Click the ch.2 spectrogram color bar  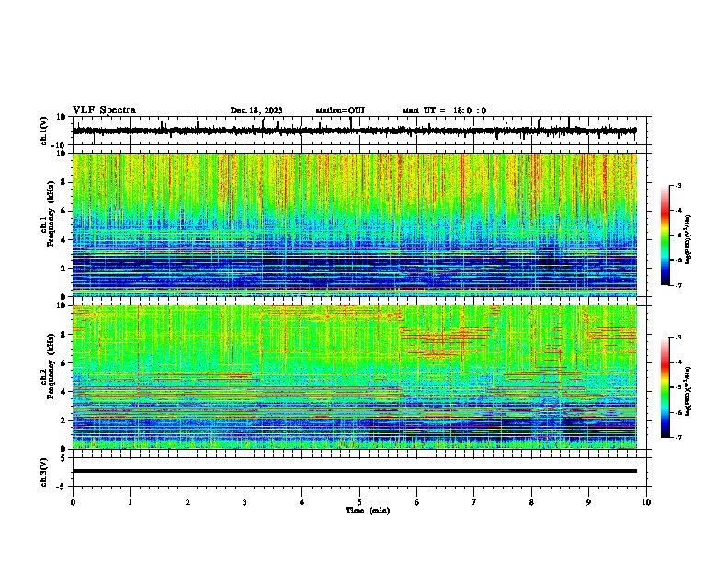tap(665, 387)
